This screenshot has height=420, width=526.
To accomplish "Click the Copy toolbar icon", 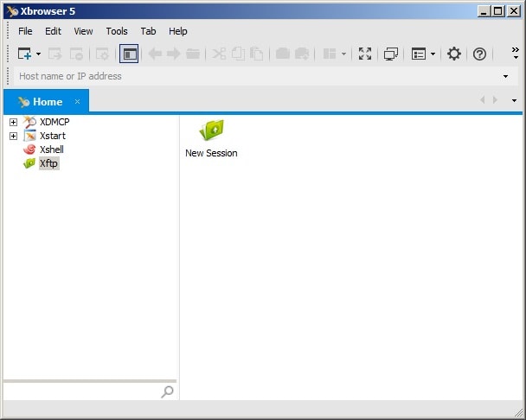I will point(238,54).
